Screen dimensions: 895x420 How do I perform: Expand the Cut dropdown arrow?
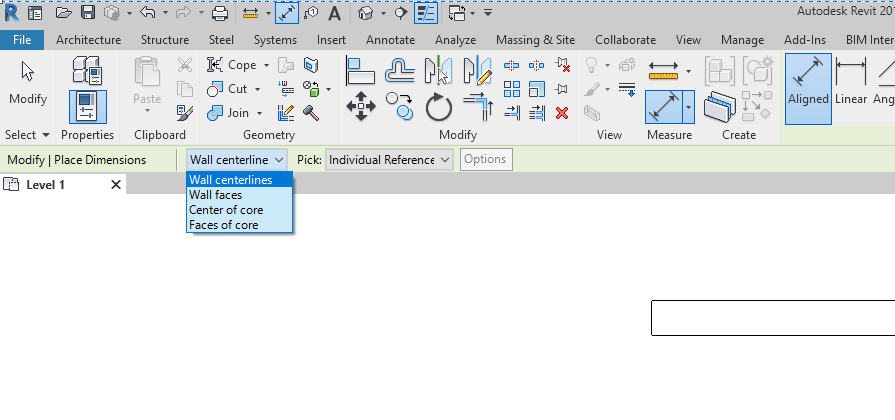pos(257,89)
